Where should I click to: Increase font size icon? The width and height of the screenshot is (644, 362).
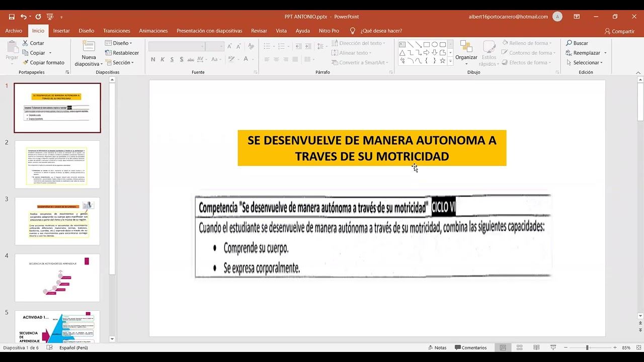[230, 46]
